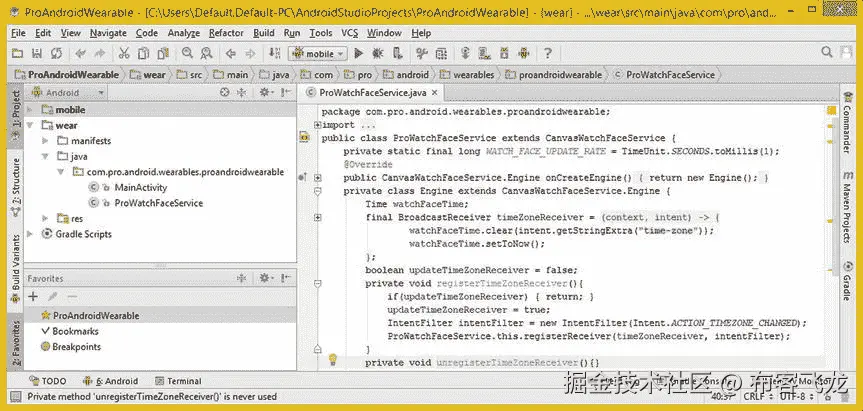Open the Project panel gear settings

pos(266,92)
